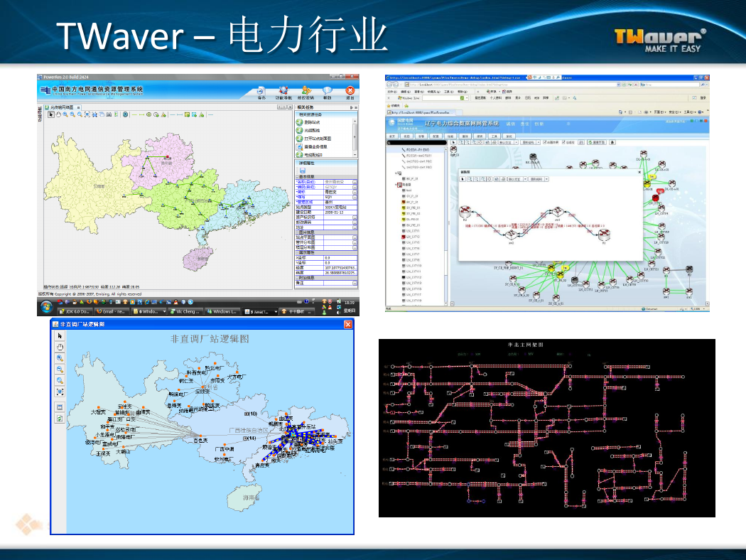The width and height of the screenshot is (746, 560).
Task: Click the globe icon in PowerRes map toolbar
Action: coord(125,114)
